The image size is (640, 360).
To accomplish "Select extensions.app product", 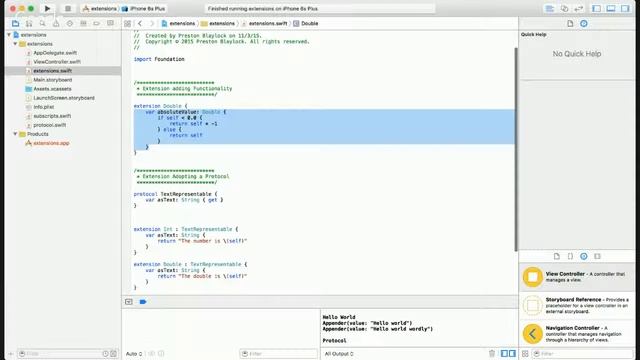I will tap(51, 143).
